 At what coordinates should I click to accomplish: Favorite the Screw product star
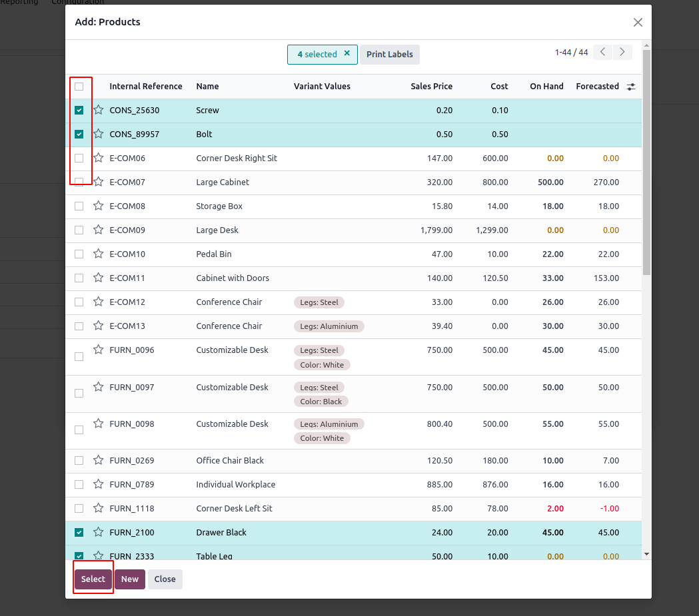[99, 110]
